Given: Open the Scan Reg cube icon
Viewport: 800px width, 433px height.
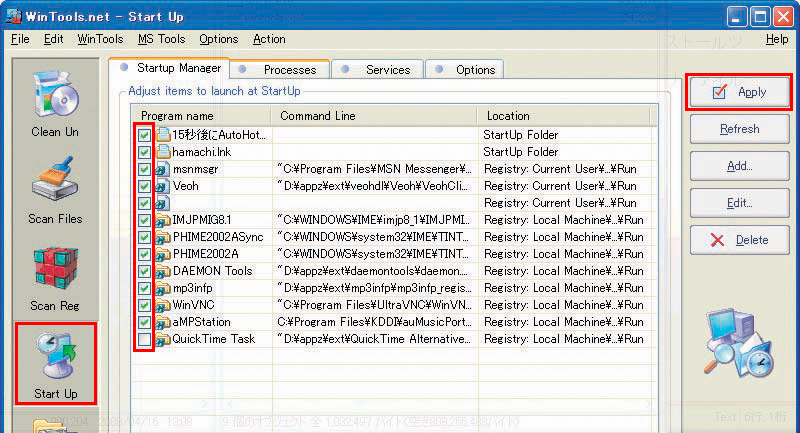Looking at the screenshot, I should click(55, 268).
